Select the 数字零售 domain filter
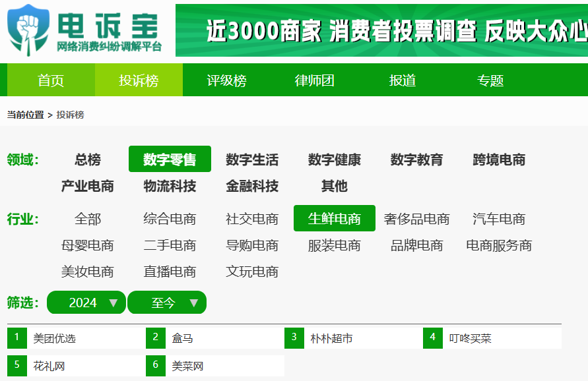588x381 pixels. pyautogui.click(x=170, y=159)
